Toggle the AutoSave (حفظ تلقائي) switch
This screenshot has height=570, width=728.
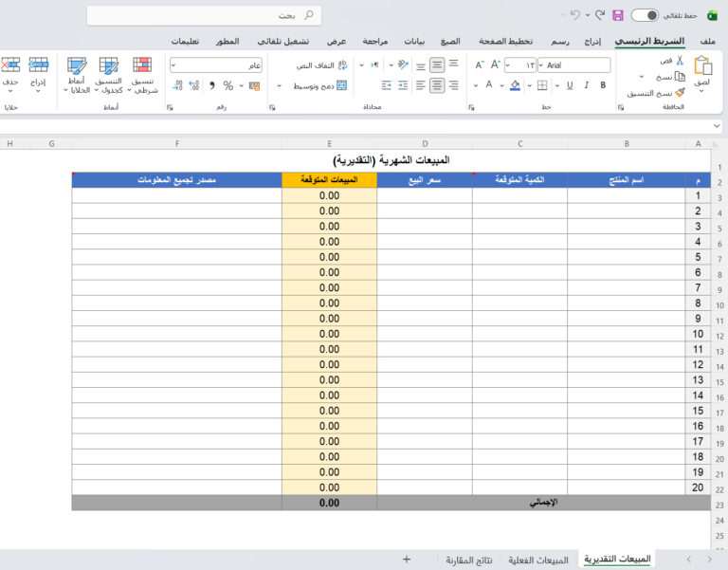point(645,16)
